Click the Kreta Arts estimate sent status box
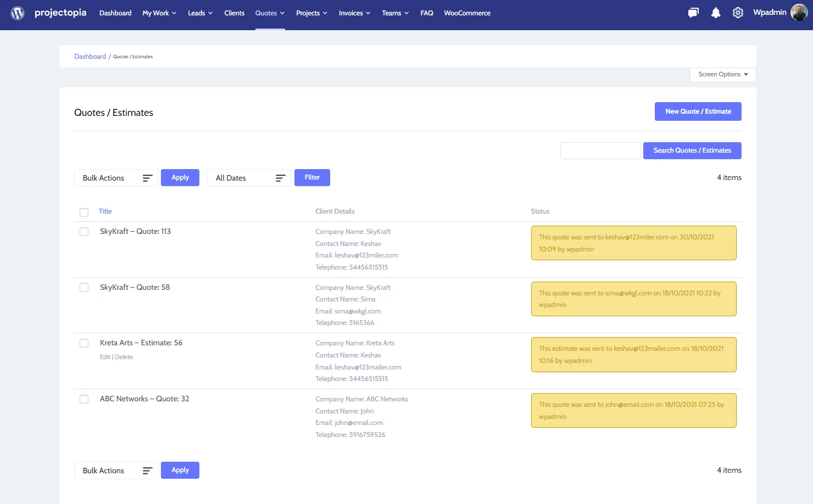This screenshot has width=813, height=504. point(633,355)
